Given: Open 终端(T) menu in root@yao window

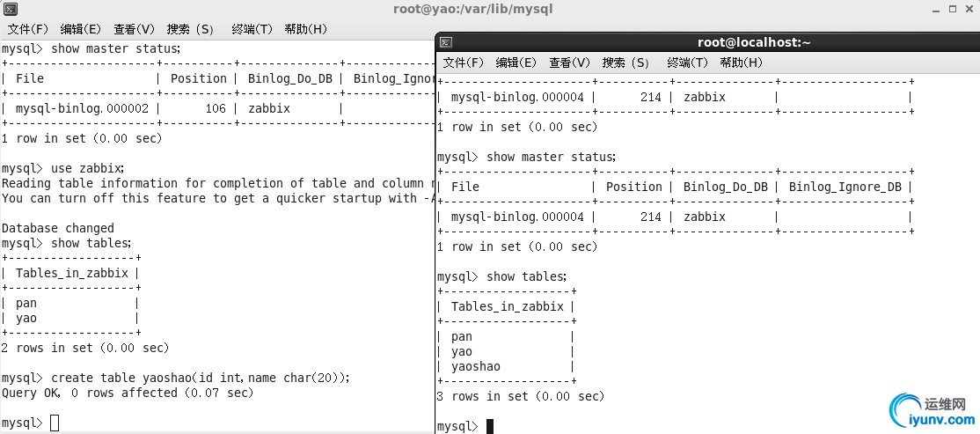Looking at the screenshot, I should [x=252, y=29].
